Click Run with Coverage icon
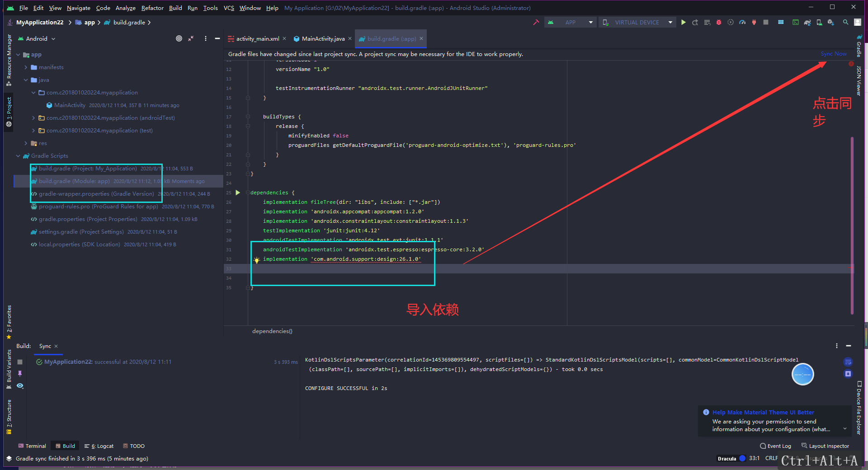This screenshot has width=868, height=470. (x=731, y=22)
